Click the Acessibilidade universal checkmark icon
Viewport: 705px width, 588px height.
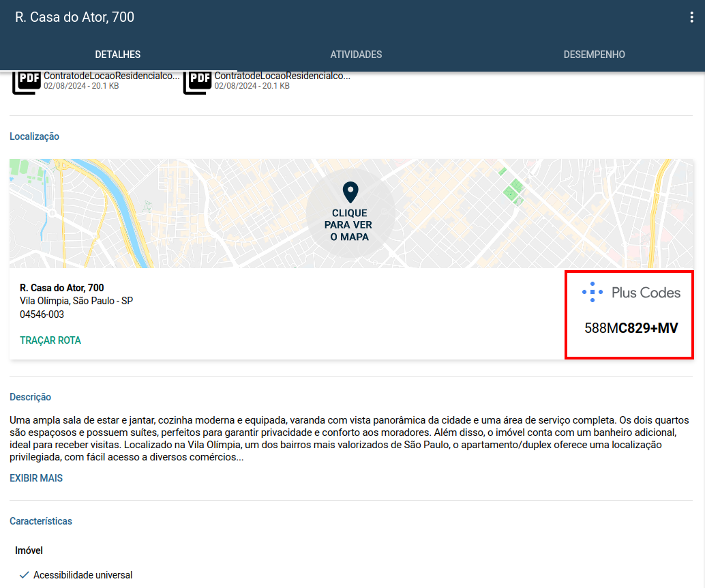(25, 575)
